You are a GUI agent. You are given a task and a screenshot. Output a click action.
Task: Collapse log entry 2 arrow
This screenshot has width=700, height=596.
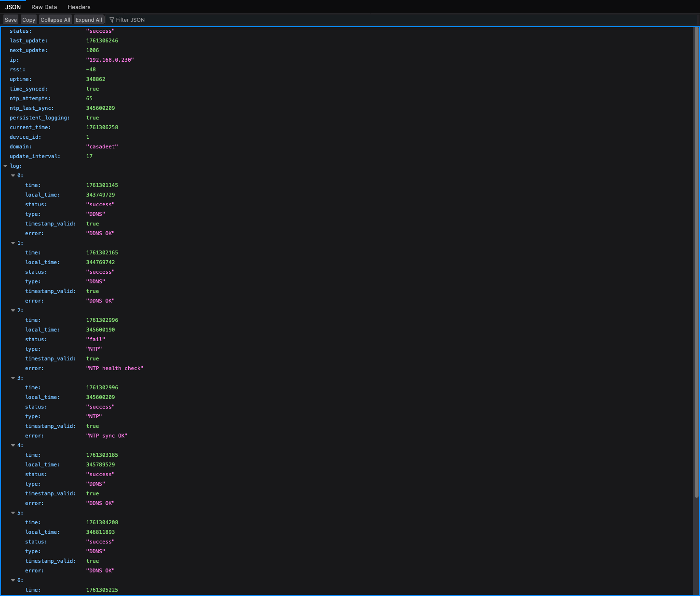[x=13, y=310]
